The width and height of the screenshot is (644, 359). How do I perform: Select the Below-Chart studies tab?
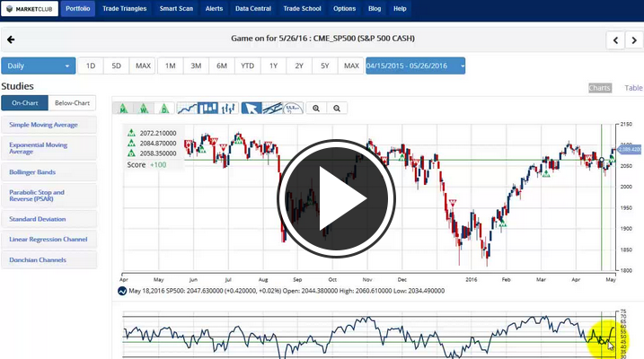(72, 103)
